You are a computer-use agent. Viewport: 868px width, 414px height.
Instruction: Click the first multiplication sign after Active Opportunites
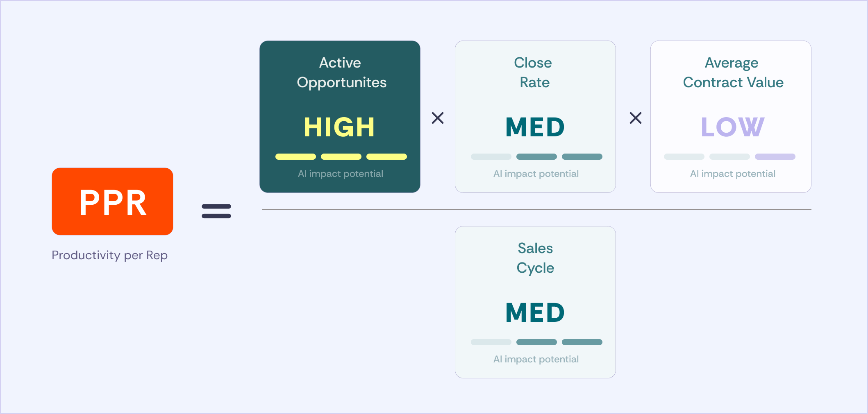click(x=438, y=118)
